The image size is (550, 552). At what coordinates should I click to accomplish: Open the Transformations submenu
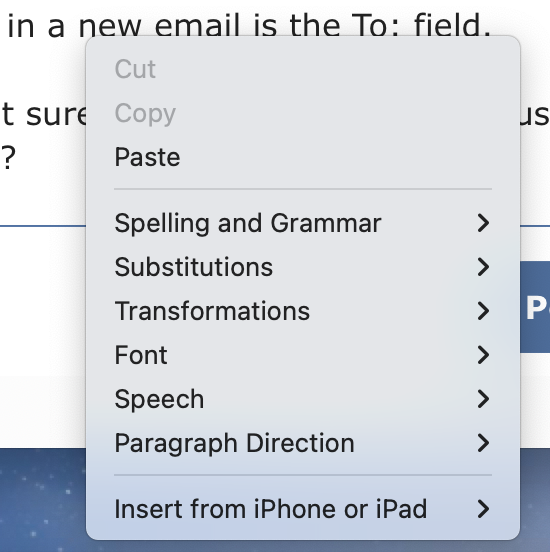(x=303, y=311)
